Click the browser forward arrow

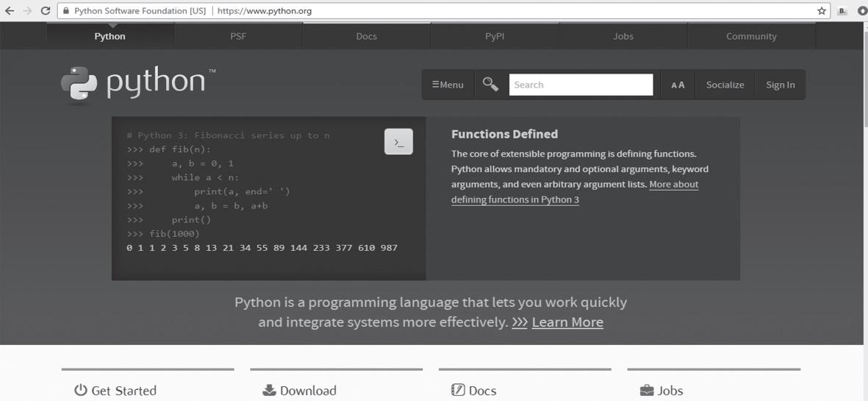tap(28, 10)
